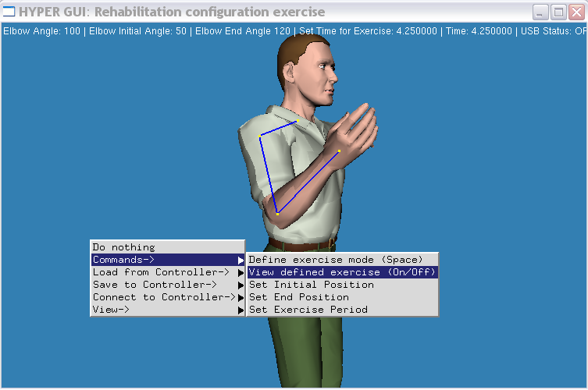Open 'Connect to Controller->' menu entry
Screen dimensions: 588x390
click(x=168, y=297)
